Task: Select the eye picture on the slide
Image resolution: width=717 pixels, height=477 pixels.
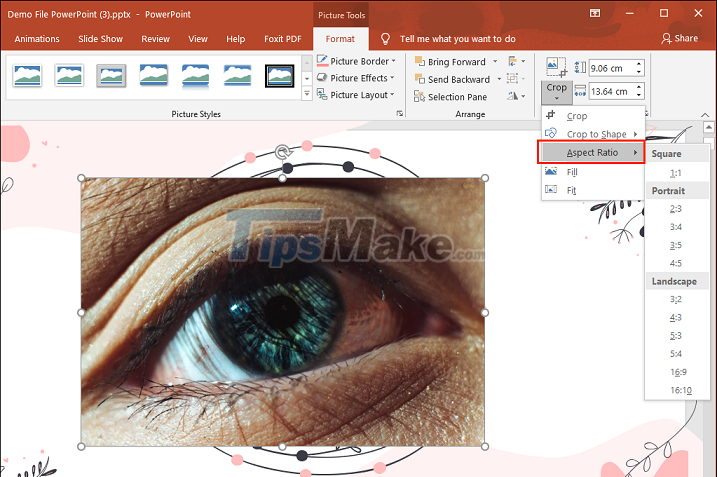Action: (x=283, y=312)
